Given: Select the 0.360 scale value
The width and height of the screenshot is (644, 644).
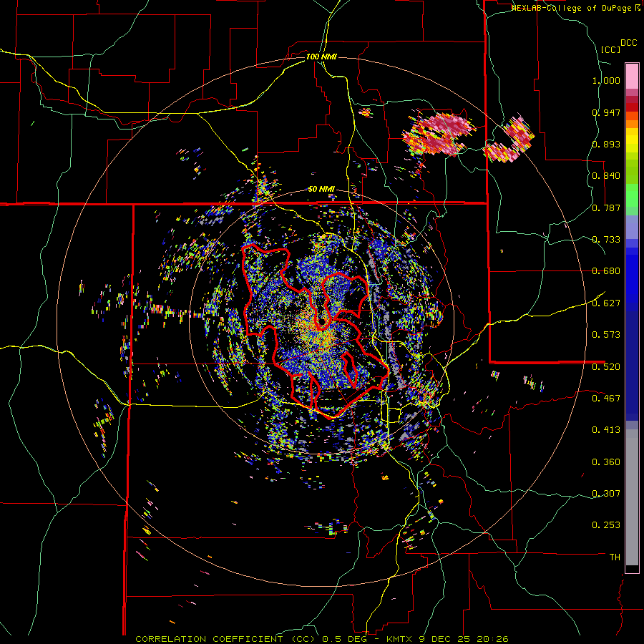Looking at the screenshot, I should 606,462.
